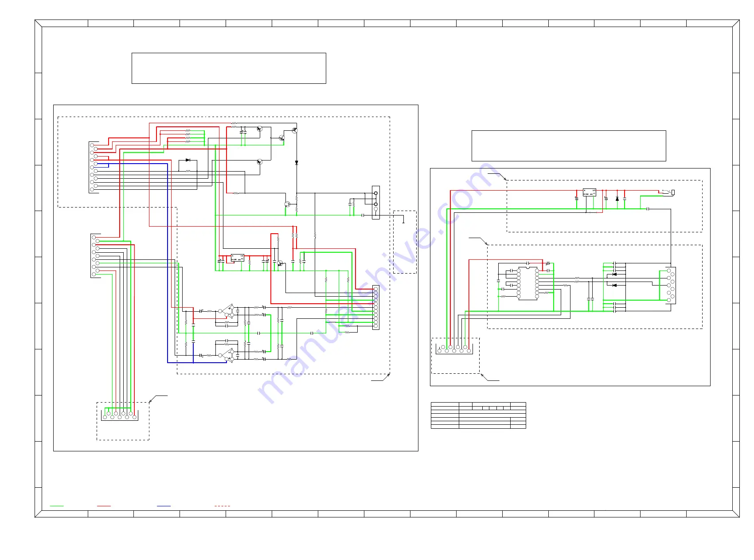Click the dashed red line legend sample
The height and width of the screenshot is (560, 754).
click(x=222, y=506)
